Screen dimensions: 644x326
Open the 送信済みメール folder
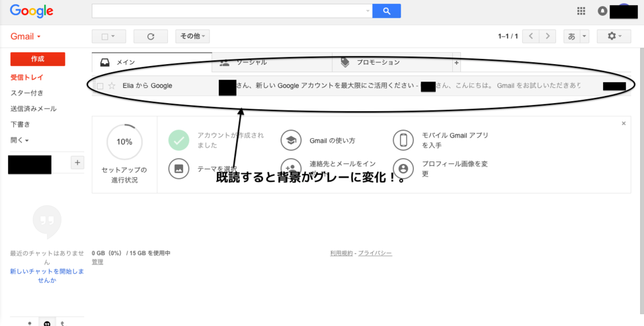coord(34,109)
